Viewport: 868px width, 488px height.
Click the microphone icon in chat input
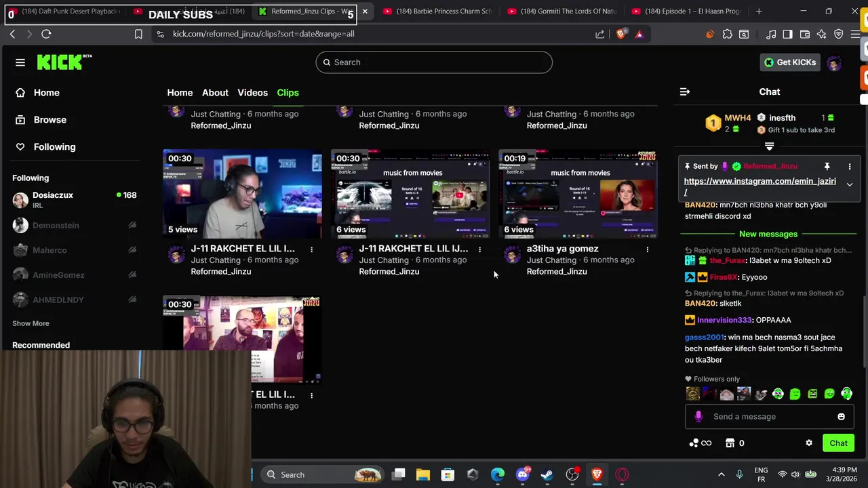tap(698, 416)
